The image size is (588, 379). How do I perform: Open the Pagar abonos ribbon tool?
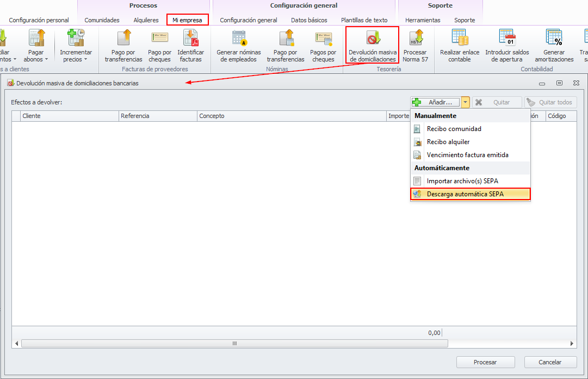(x=36, y=46)
